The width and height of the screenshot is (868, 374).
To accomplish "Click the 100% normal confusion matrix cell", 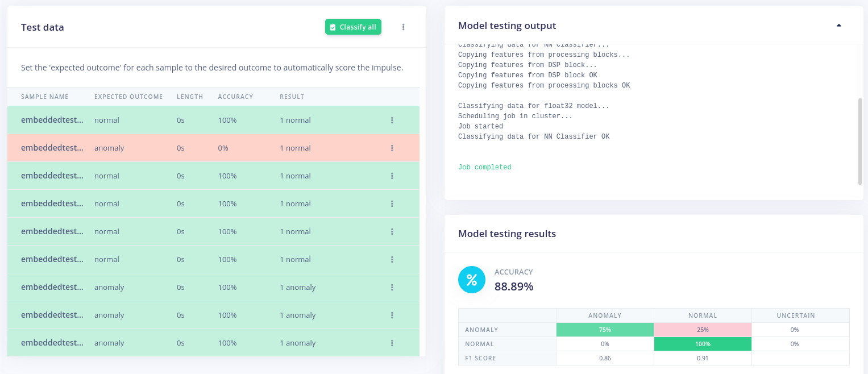I will 703,344.
